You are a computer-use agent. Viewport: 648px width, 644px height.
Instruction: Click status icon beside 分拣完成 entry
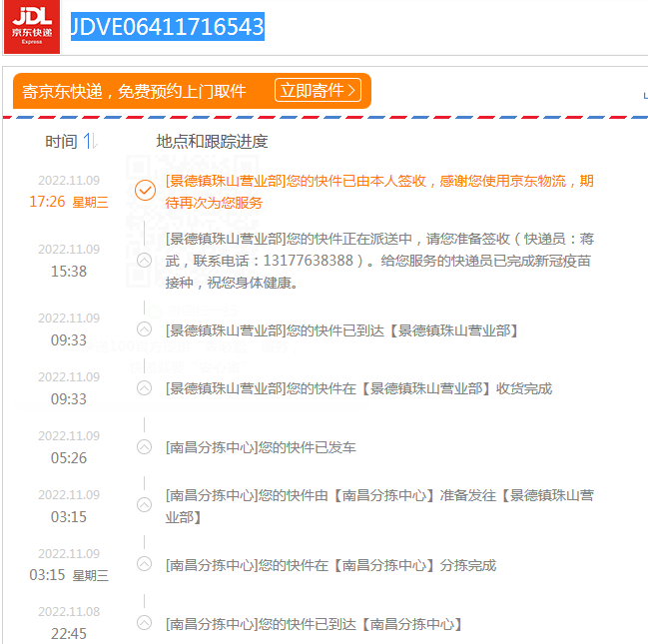144,564
